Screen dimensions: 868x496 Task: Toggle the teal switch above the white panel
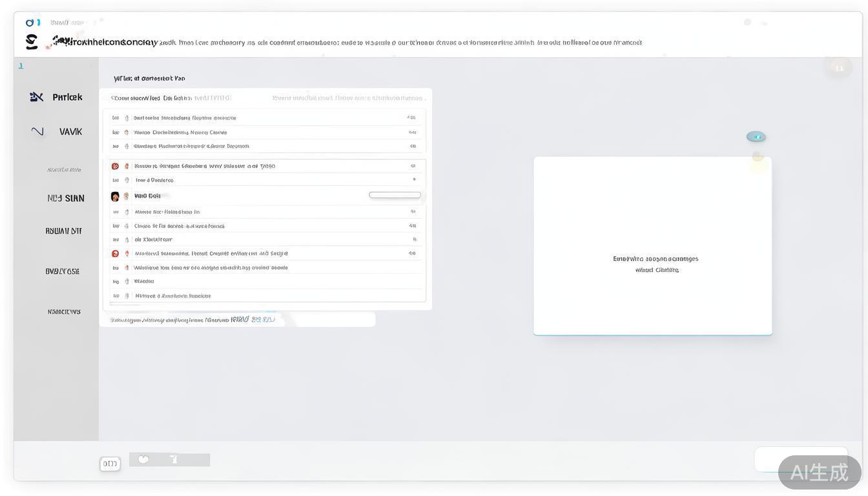[756, 136]
